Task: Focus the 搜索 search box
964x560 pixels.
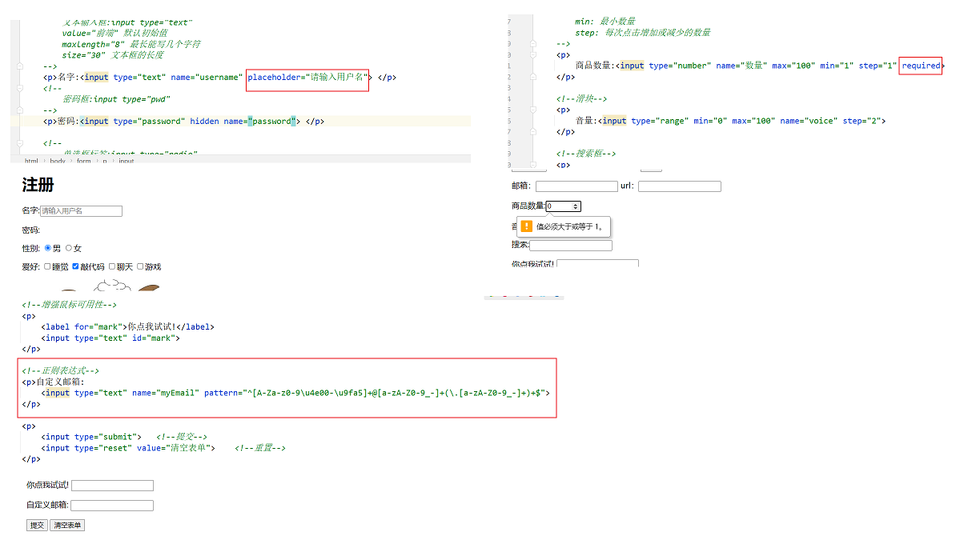Action: (571, 246)
